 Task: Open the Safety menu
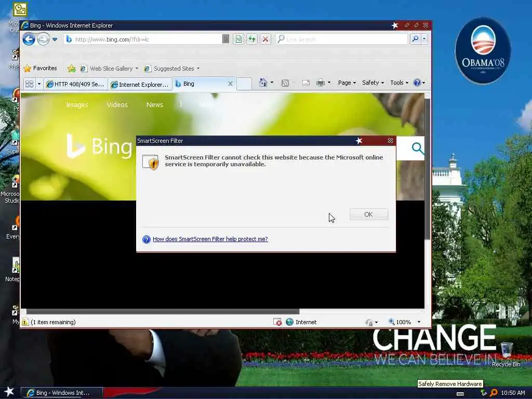pyautogui.click(x=373, y=83)
